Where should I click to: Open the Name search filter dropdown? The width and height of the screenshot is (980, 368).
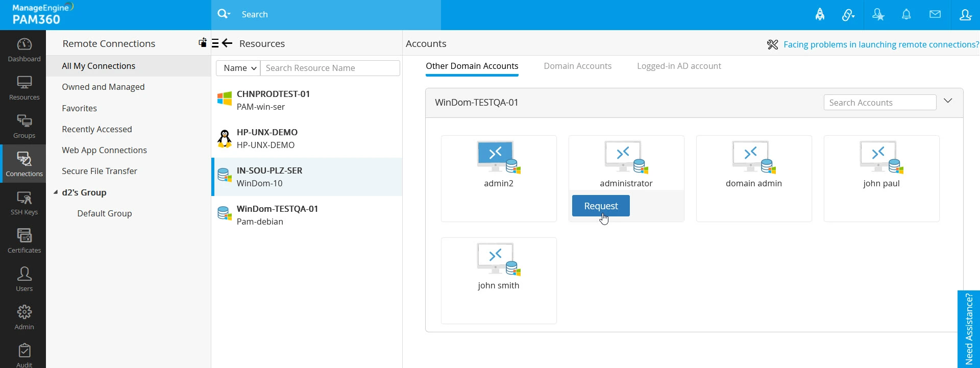[x=238, y=68]
